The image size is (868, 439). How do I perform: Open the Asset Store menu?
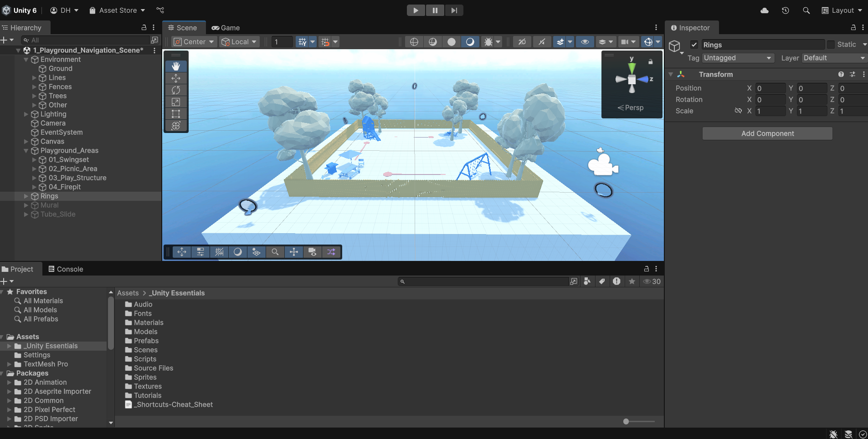[x=117, y=10]
